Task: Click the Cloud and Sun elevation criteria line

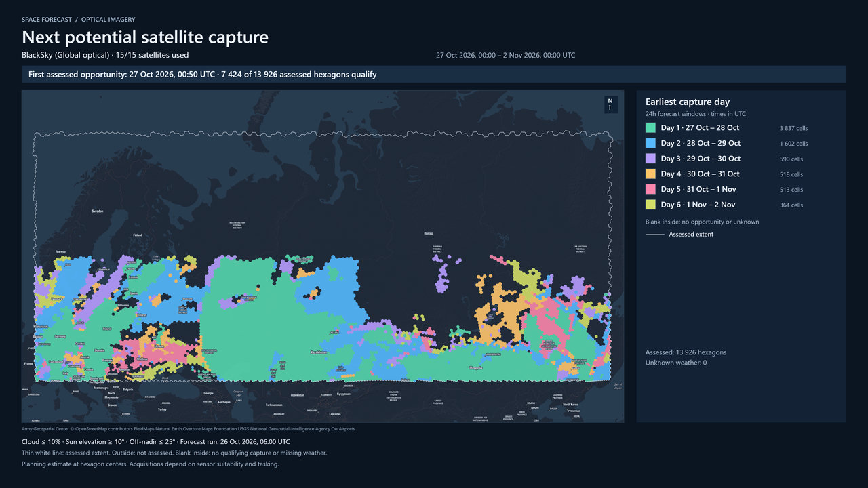Action: point(156,441)
